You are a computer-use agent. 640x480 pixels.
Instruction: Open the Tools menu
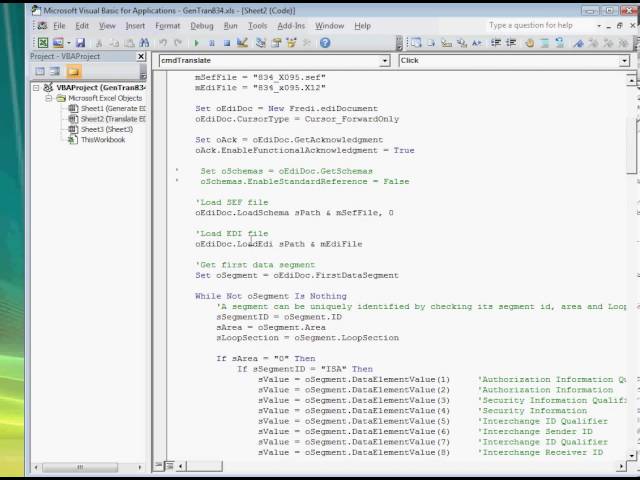pos(258,26)
